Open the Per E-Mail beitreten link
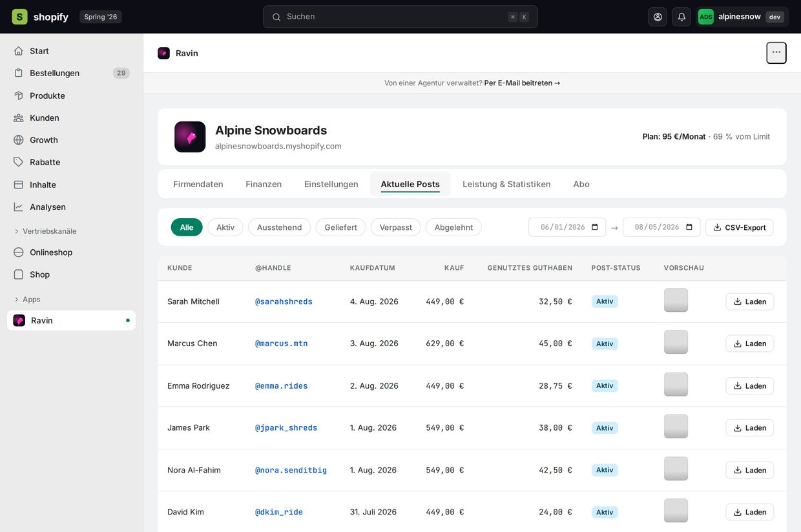Screen dimensions: 801x532 pyautogui.click(x=522, y=83)
